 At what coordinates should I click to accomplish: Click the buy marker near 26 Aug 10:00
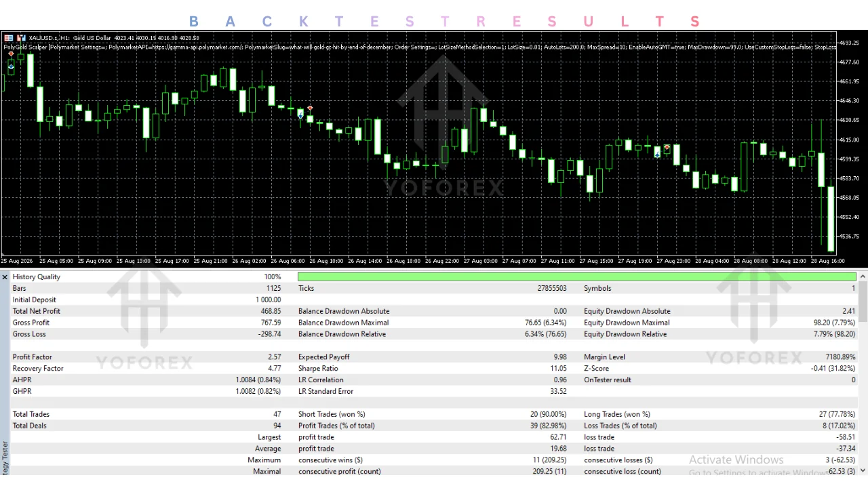pos(300,116)
